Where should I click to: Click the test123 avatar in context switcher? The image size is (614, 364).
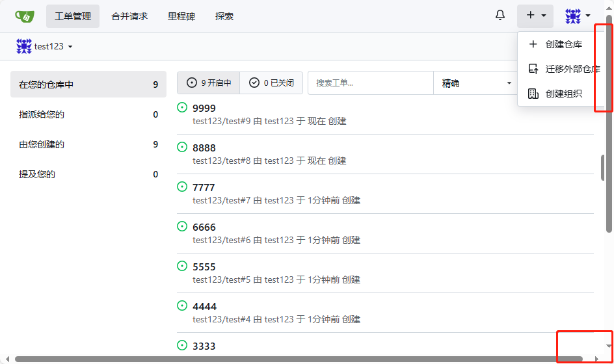click(x=24, y=47)
